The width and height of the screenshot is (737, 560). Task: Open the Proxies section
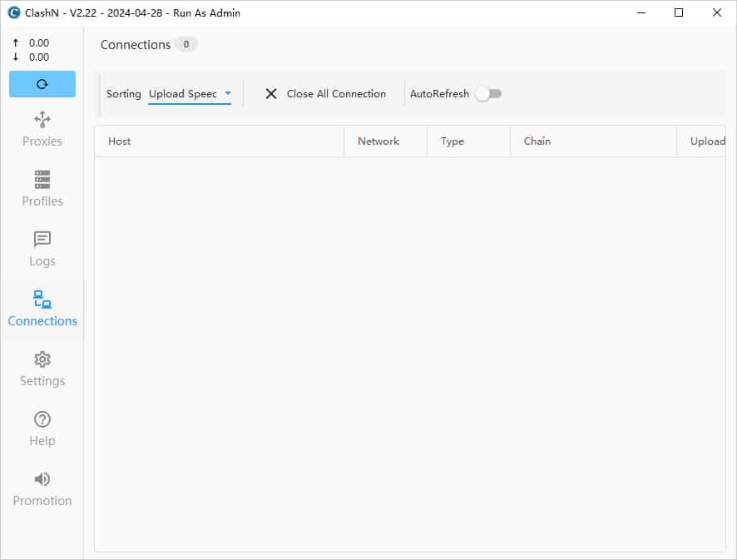42,129
